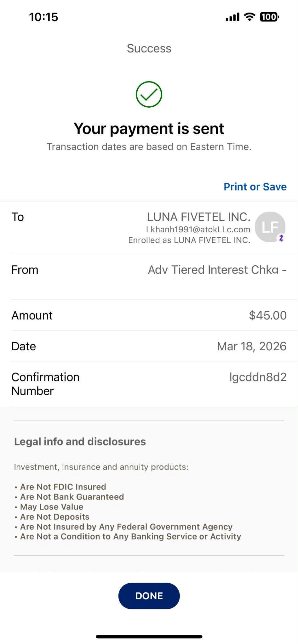Tap the Adv Tiered Interest Chkg account
Viewport: 298px width, 644px height.
point(217,270)
